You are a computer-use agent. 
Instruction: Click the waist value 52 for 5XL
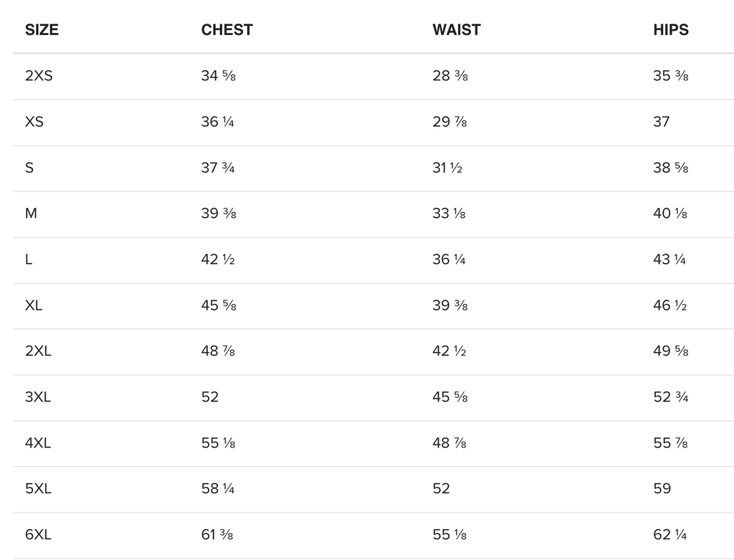pos(441,489)
